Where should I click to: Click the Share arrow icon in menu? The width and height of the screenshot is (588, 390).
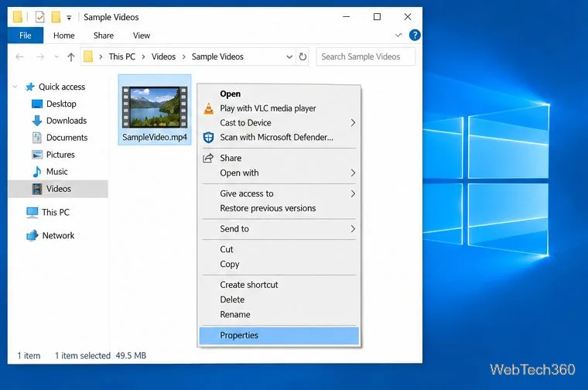(208, 158)
